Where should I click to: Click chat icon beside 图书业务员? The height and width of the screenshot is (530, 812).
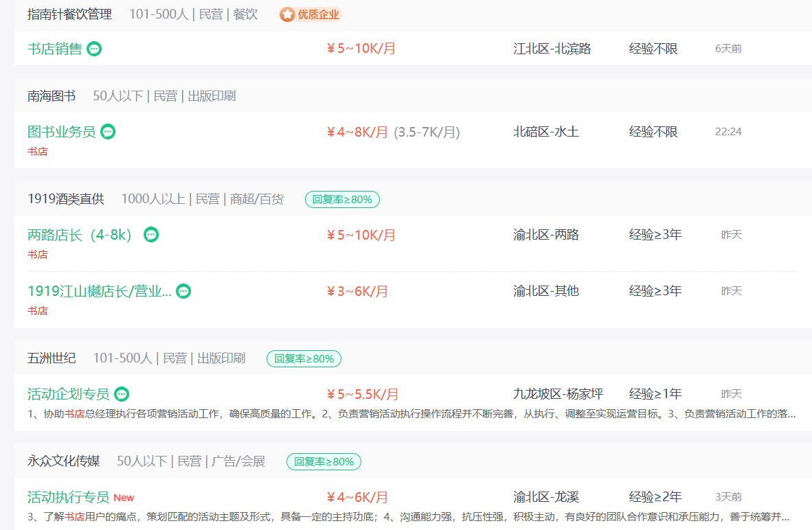108,131
